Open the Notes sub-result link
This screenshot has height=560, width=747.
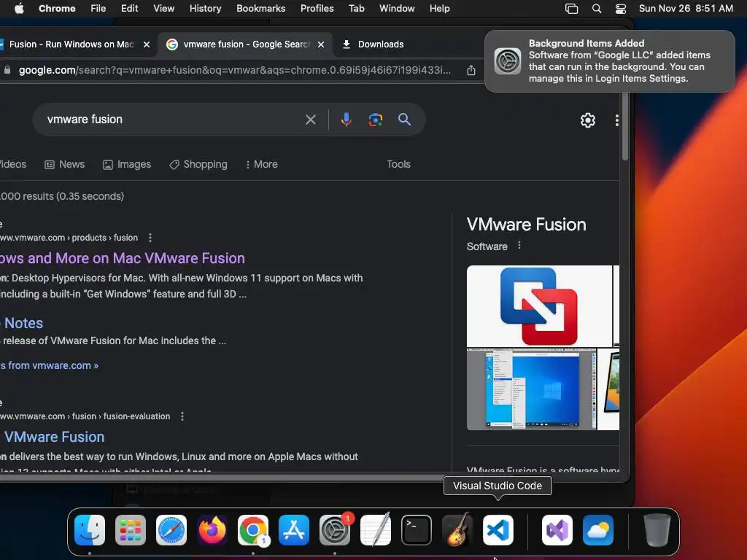point(23,323)
